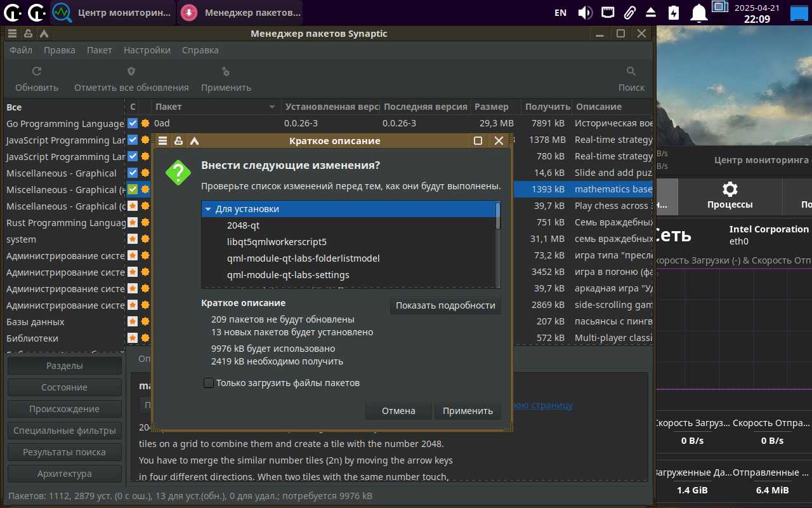Image resolution: width=812 pixels, height=508 pixels.
Task: Click the Mark All Upgrades shield icon
Action: (131, 72)
